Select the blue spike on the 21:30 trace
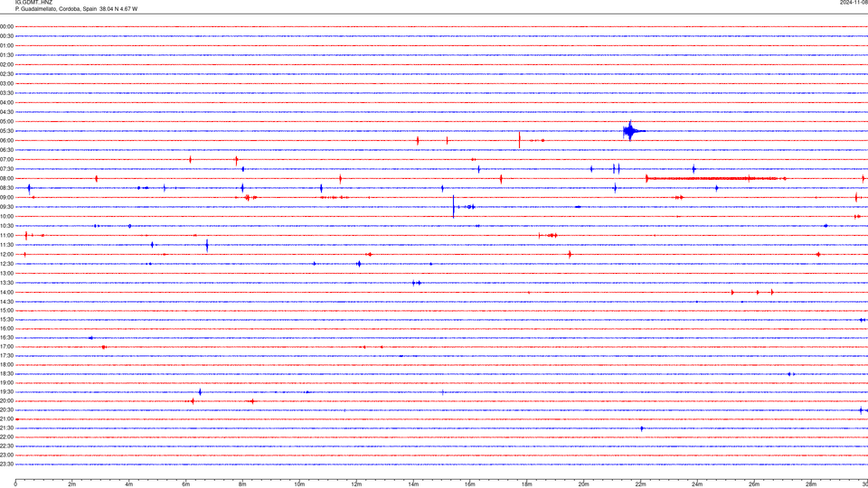Screen dimensions: 868x488 coord(642,428)
